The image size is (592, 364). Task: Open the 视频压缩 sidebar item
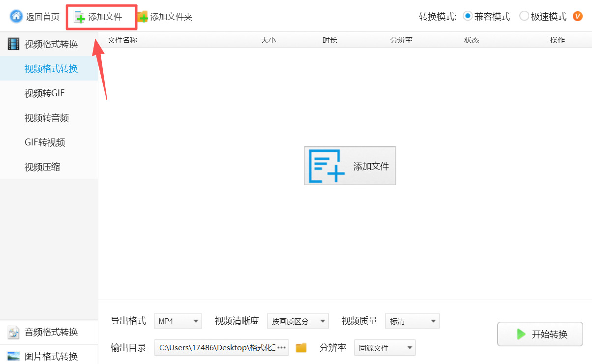coord(42,167)
